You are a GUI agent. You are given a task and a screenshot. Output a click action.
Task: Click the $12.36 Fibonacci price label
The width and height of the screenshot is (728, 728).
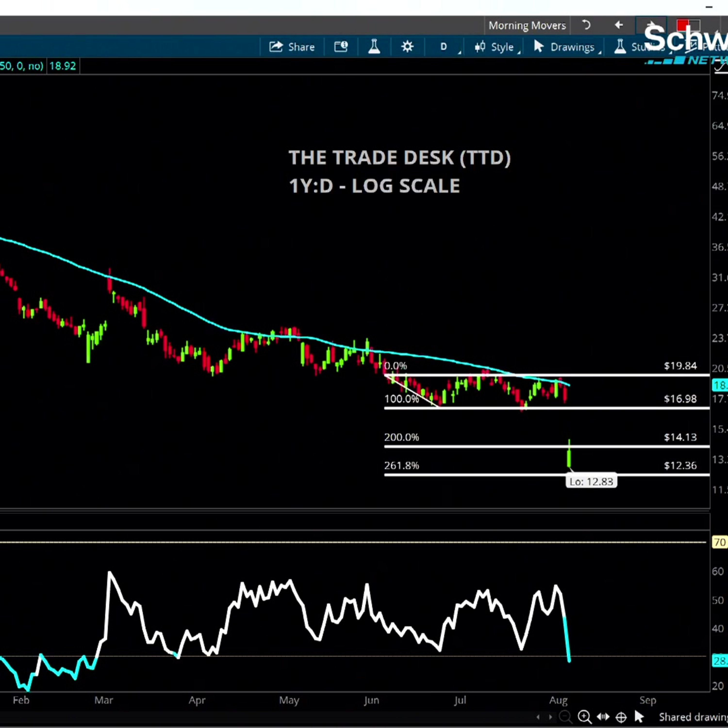[680, 465]
